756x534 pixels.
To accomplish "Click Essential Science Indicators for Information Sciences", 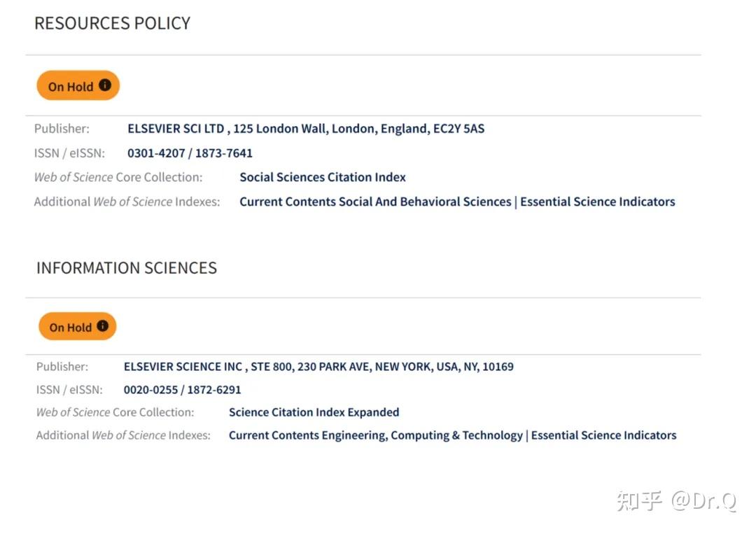I will tap(603, 435).
